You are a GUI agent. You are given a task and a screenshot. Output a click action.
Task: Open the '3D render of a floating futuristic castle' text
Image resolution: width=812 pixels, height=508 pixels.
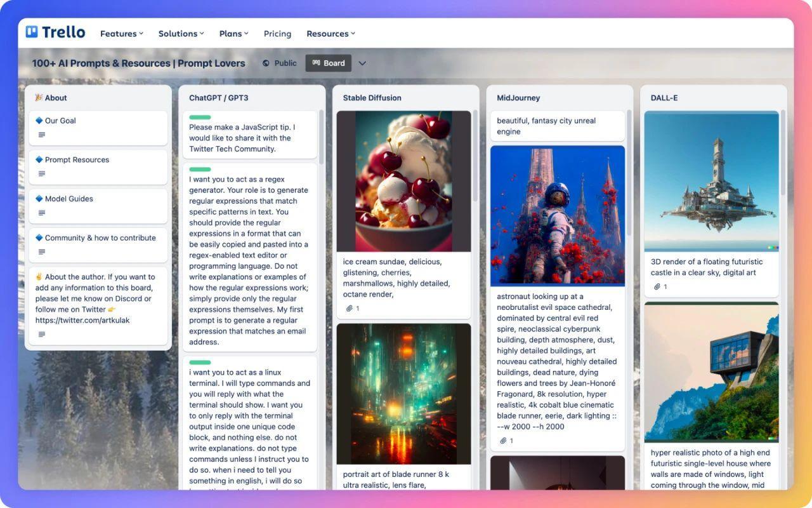click(707, 267)
